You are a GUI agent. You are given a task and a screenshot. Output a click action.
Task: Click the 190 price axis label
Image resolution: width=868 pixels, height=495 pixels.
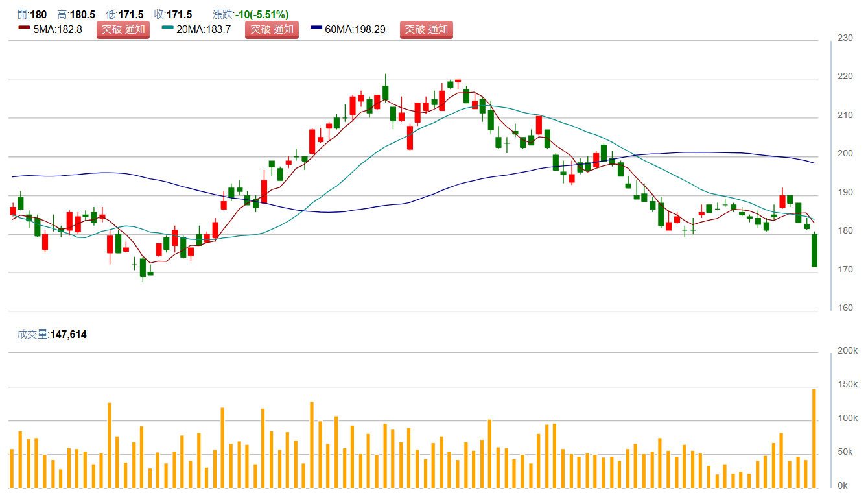point(845,193)
